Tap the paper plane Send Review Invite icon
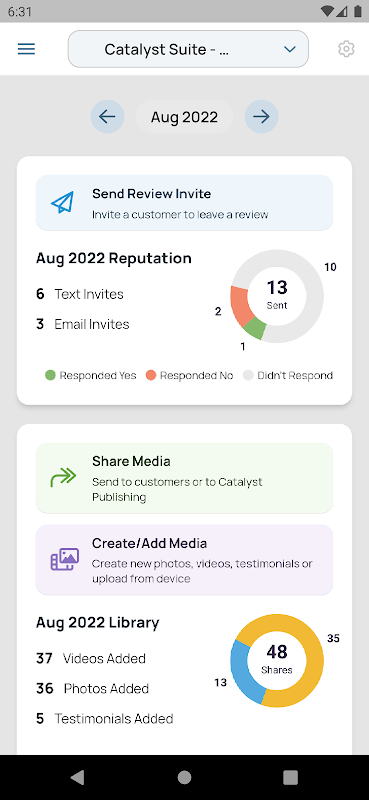 62,203
